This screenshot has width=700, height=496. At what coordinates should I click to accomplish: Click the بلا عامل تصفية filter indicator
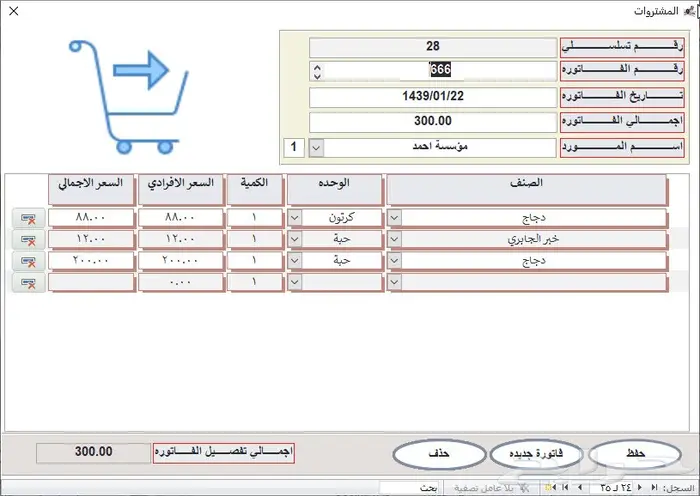click(x=491, y=488)
